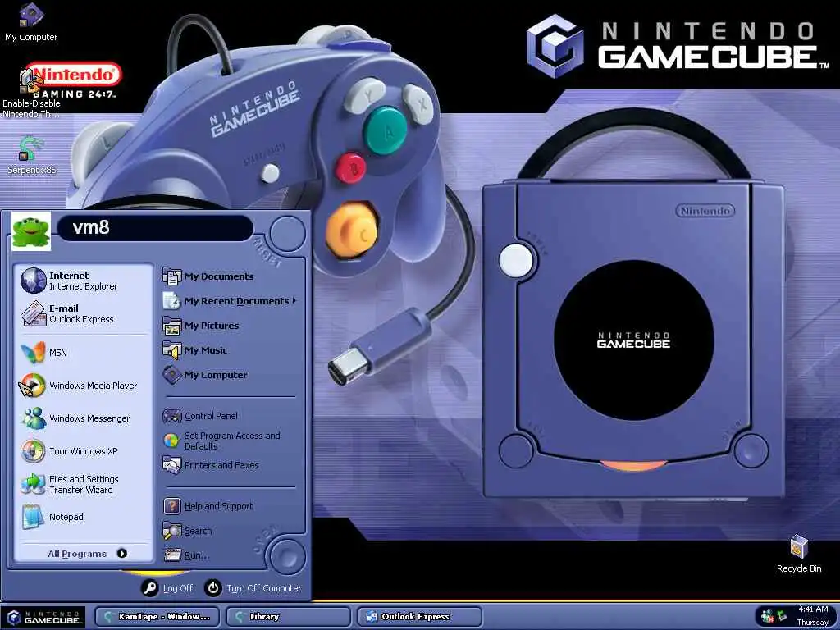840x630 pixels.
Task: Click the Control Panel gamepad icon
Action: [172, 416]
